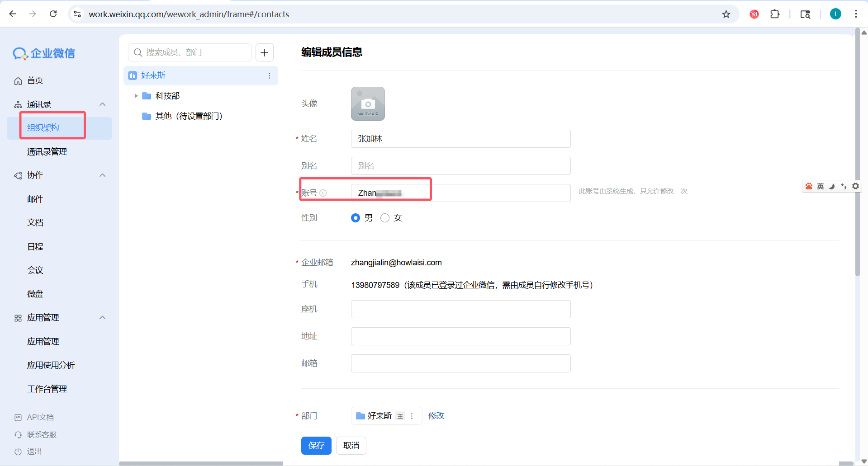Open the 首页 home icon in sidebar
This screenshot has width=868, height=466.
tap(18, 80)
